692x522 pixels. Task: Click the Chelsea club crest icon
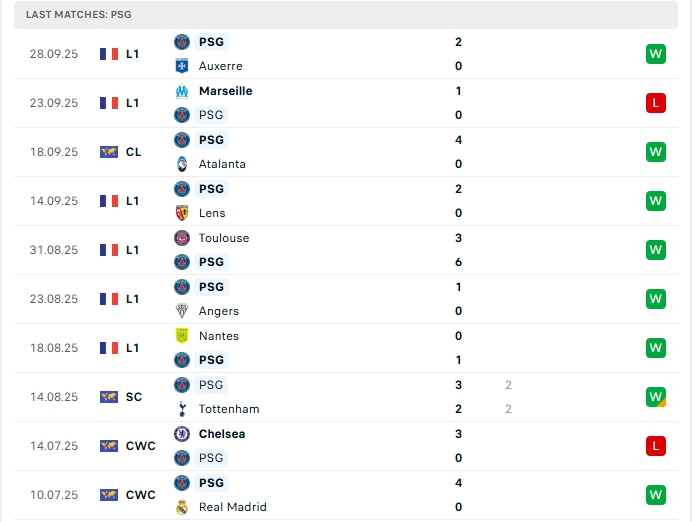(182, 434)
